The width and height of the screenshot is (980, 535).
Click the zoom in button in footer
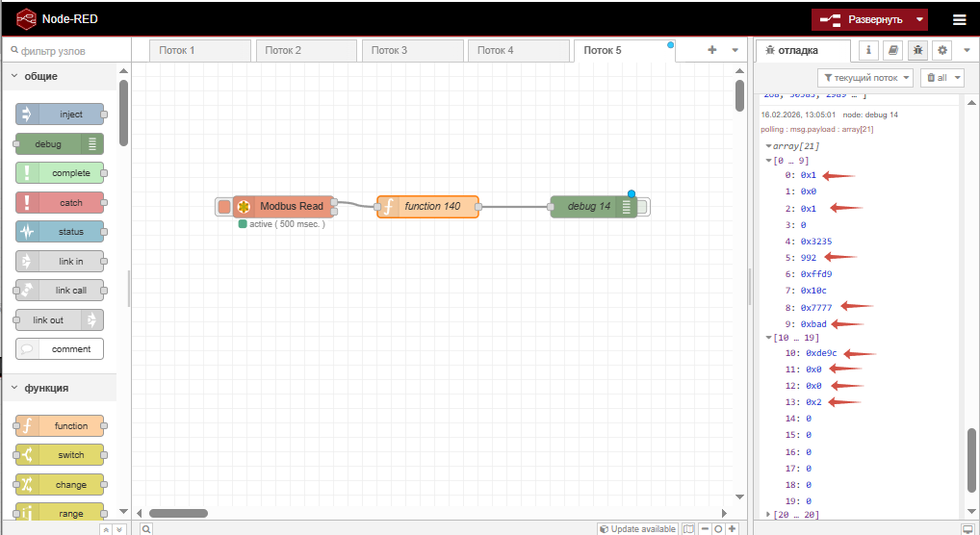(x=733, y=528)
